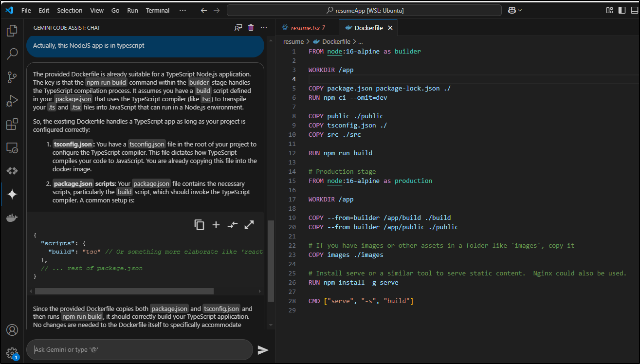Open the Copilot dropdown chevron
640x364 pixels.
coord(520,10)
